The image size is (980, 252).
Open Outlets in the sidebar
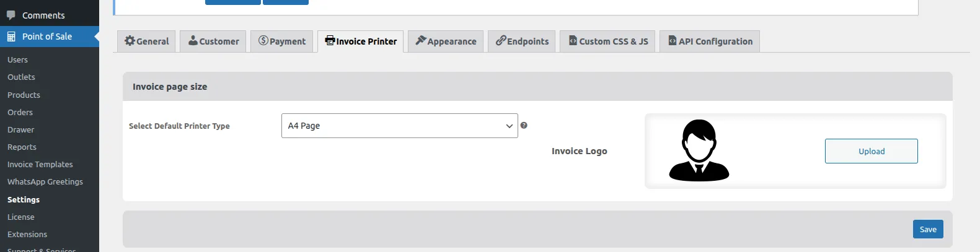pos(21,77)
